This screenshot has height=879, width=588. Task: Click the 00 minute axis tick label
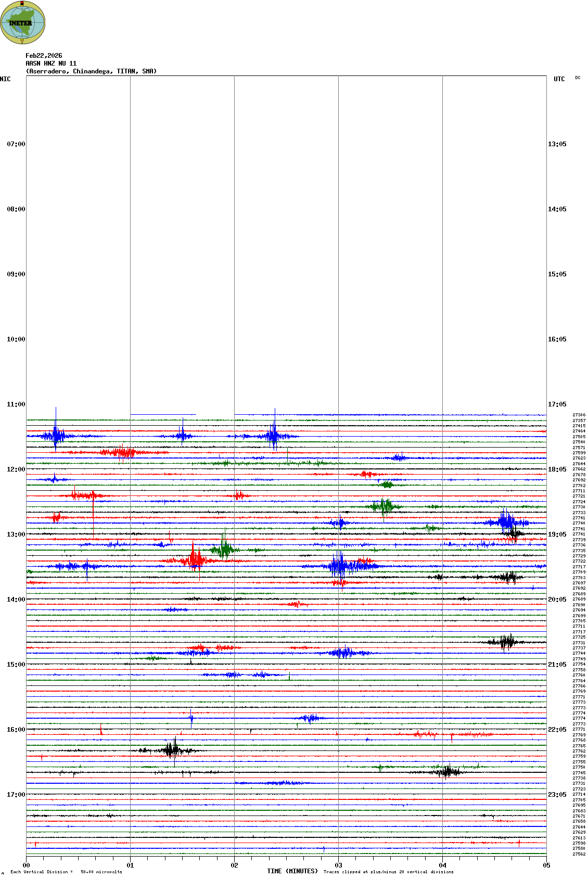[x=26, y=865]
